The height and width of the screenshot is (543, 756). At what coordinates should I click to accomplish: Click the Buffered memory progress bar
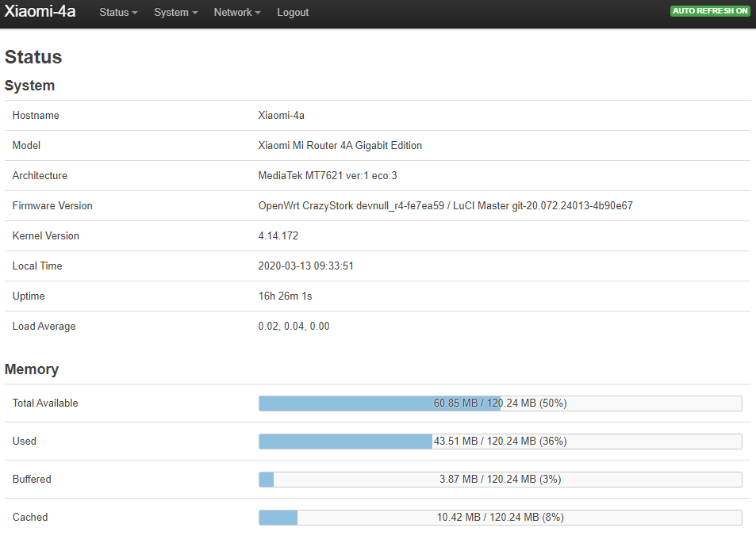click(500, 480)
